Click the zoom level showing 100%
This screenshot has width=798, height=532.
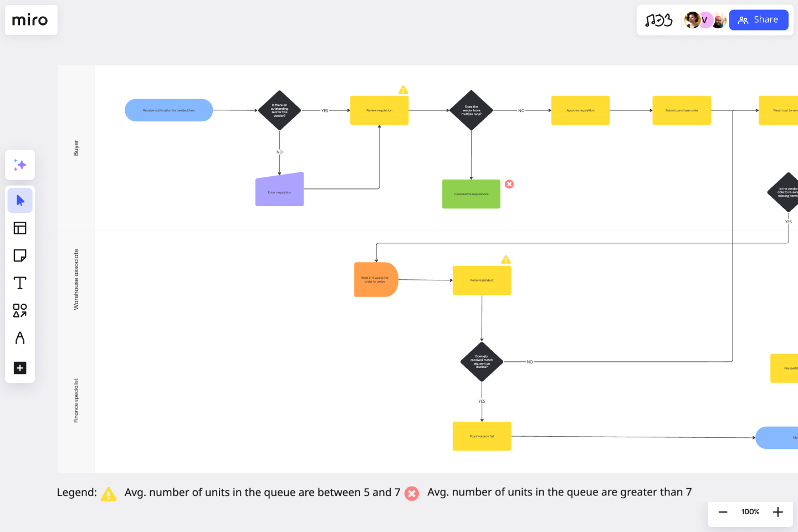point(750,512)
